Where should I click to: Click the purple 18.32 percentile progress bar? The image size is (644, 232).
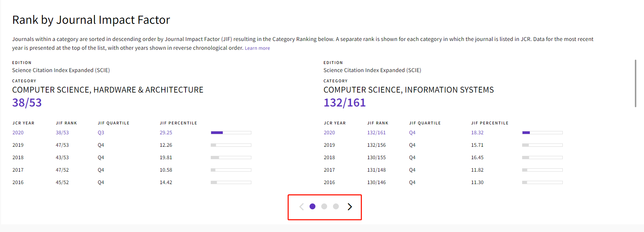click(x=542, y=133)
